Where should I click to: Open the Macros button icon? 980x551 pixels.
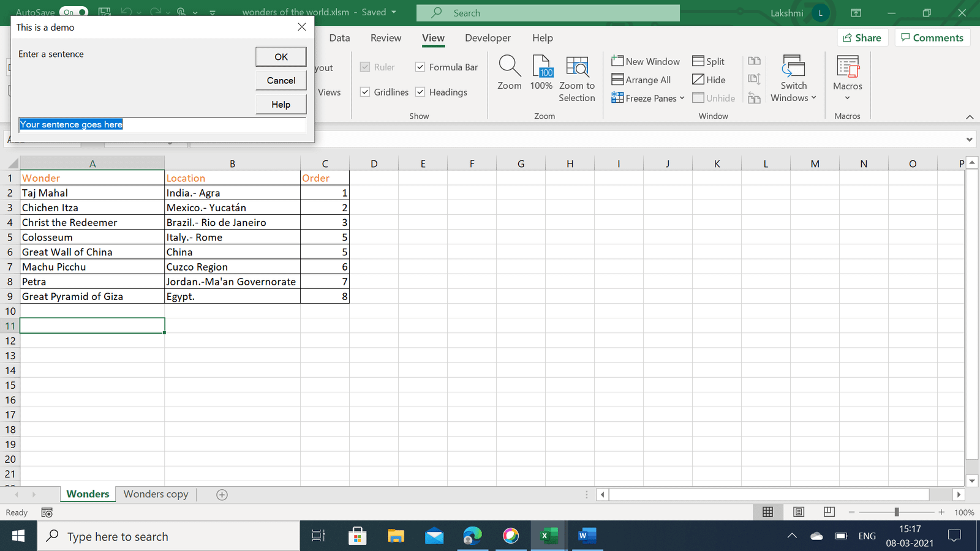[x=848, y=66]
